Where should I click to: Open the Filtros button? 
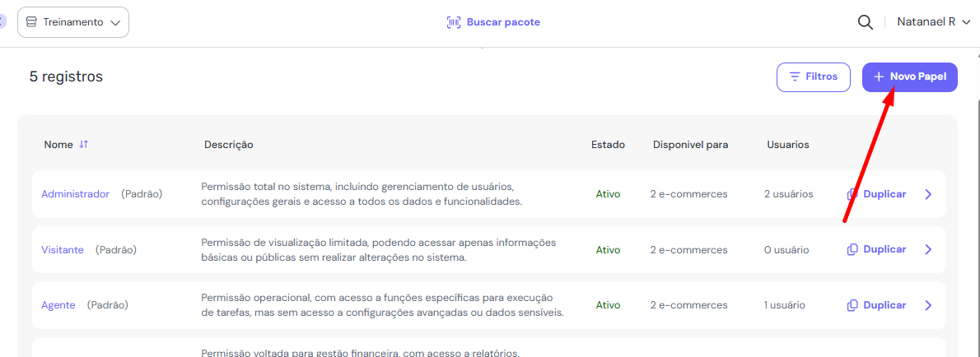pyautogui.click(x=813, y=76)
